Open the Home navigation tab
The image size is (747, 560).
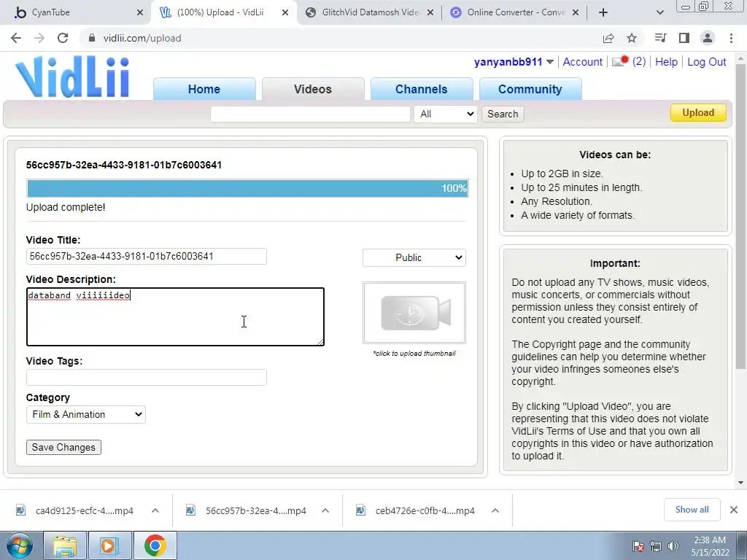click(x=204, y=89)
